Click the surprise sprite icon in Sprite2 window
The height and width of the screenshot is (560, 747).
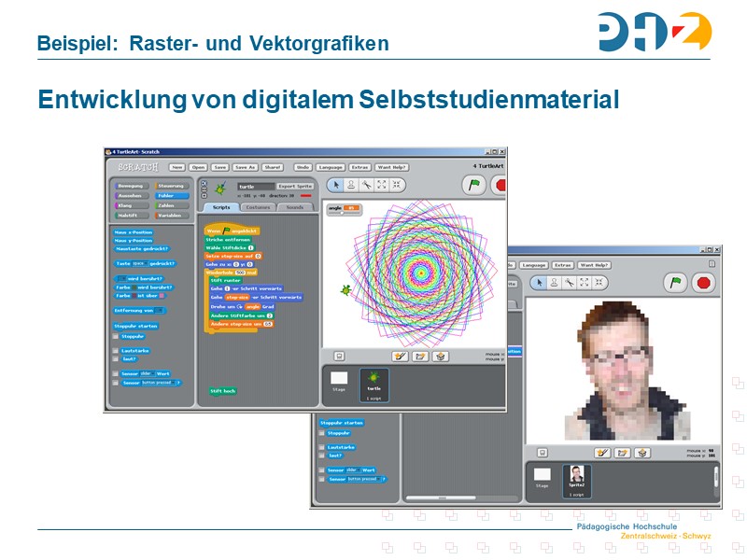tap(642, 453)
